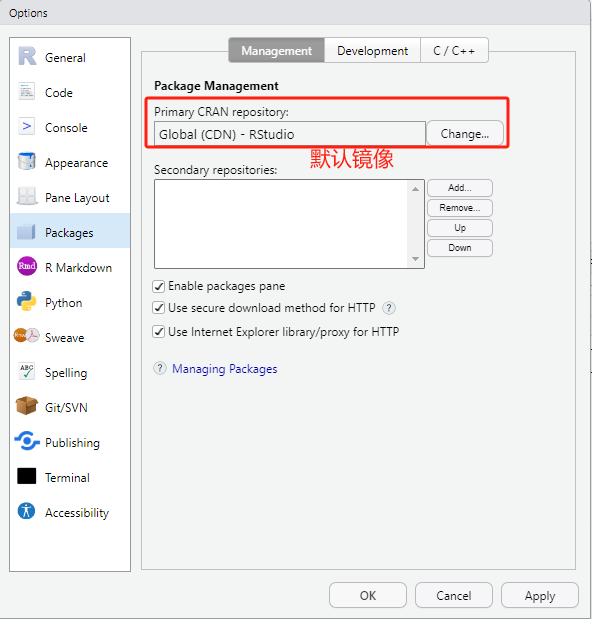Click the Add... secondary repository button

point(460,188)
